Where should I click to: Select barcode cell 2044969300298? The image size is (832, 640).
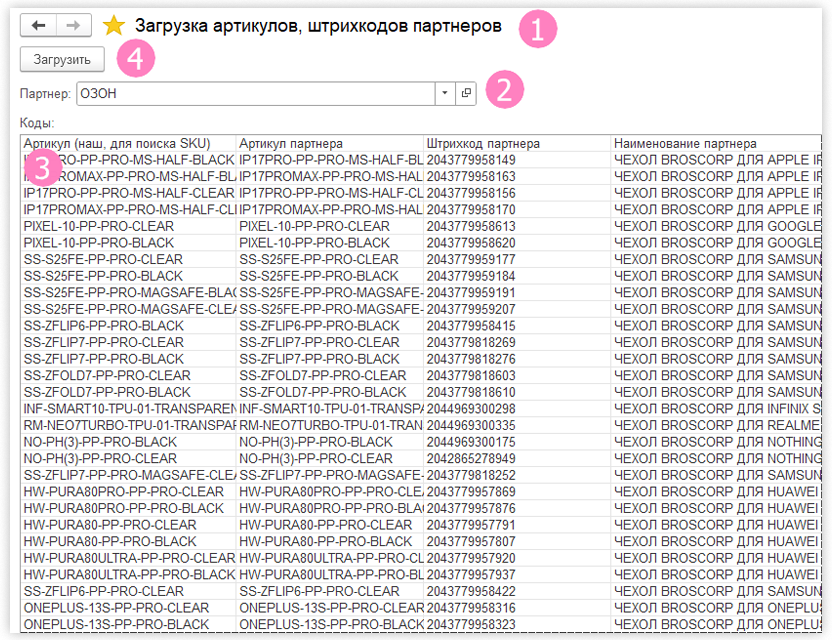[471, 409]
